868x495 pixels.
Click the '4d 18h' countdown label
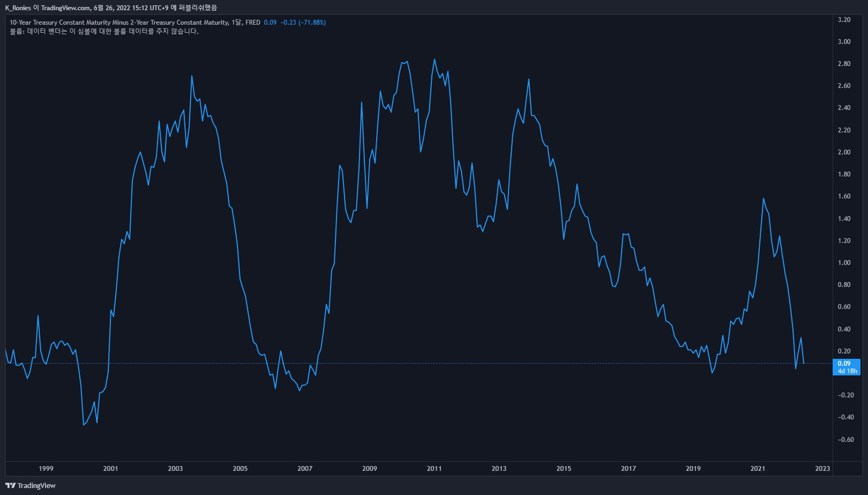847,371
